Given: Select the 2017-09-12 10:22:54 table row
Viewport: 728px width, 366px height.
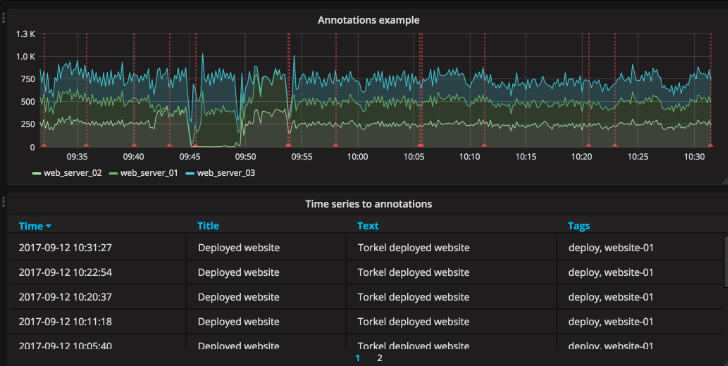Looking at the screenshot, I should (x=365, y=272).
